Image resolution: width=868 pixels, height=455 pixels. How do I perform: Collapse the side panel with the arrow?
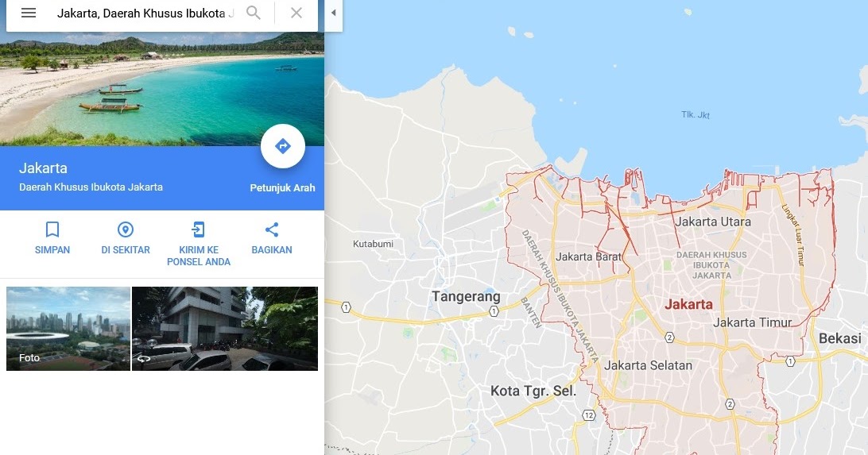click(333, 13)
